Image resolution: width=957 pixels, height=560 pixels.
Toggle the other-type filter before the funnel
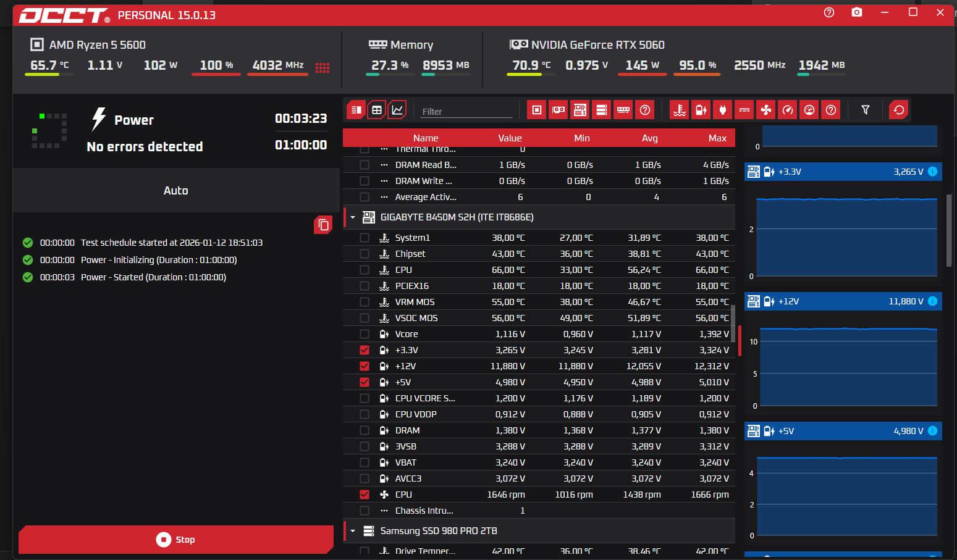click(x=831, y=110)
